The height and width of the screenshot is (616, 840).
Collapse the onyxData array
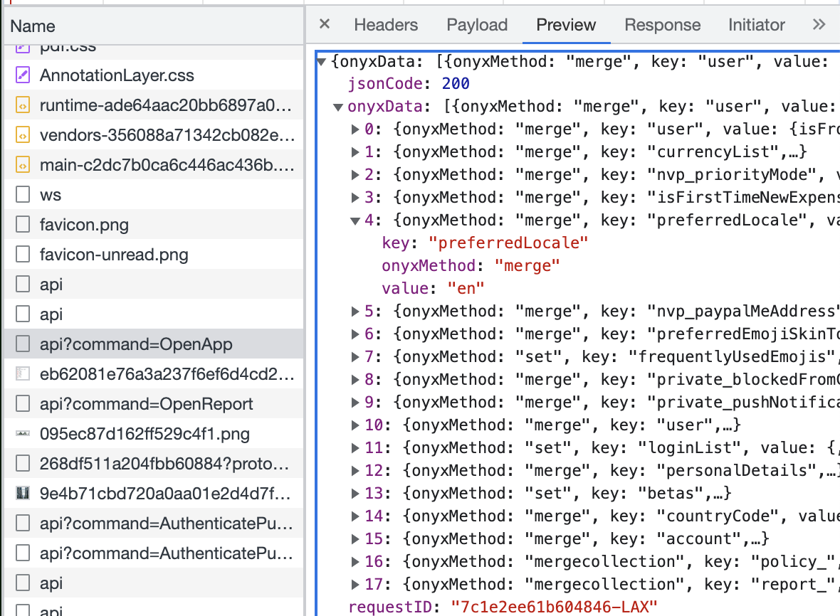(338, 107)
